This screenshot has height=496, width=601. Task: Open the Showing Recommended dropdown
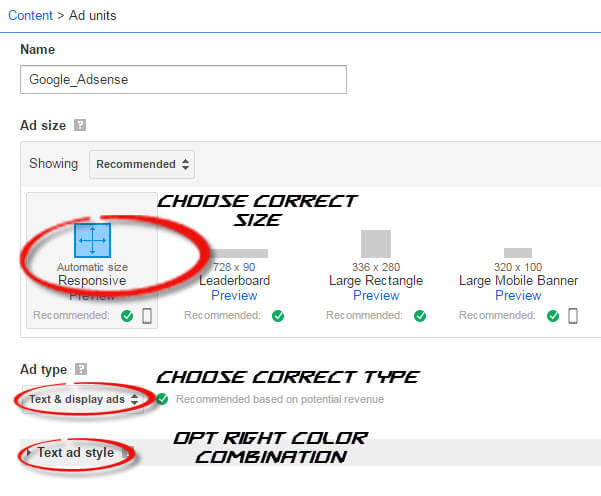(x=142, y=164)
